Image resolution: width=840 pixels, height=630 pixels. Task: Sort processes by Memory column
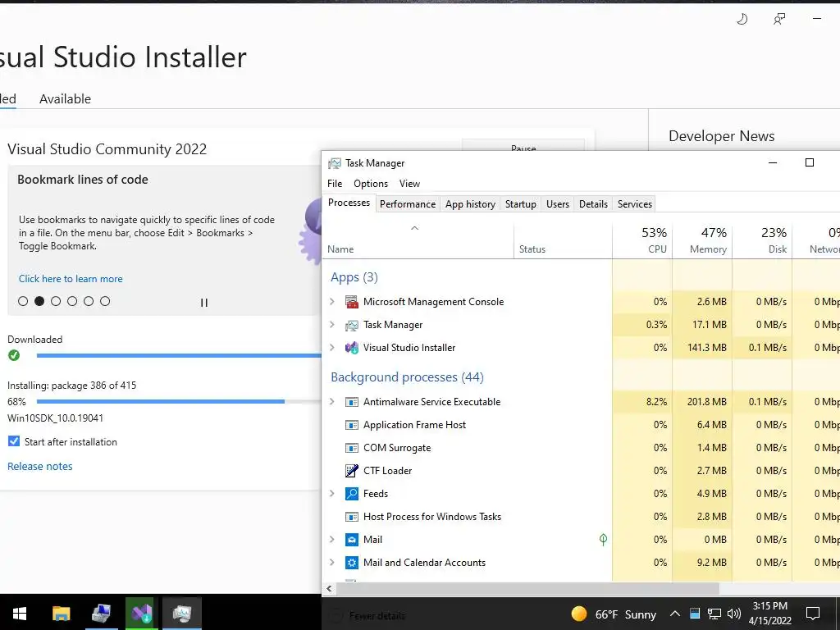click(x=702, y=240)
